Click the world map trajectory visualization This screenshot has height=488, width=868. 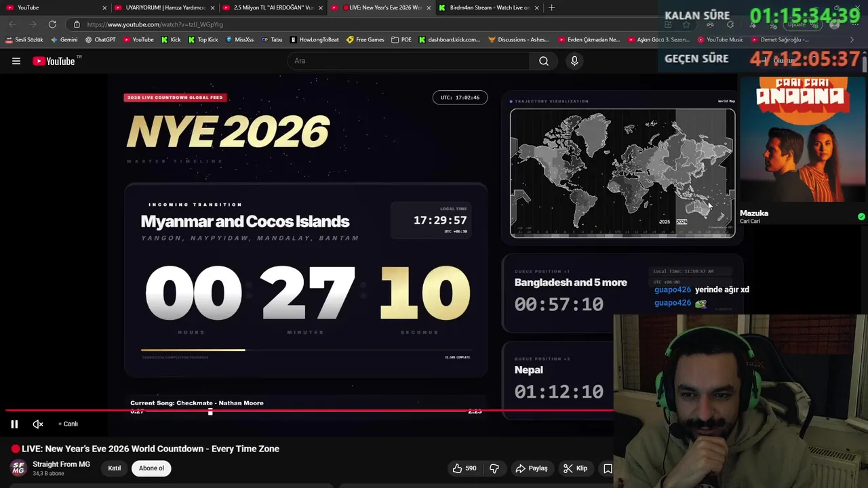tap(623, 173)
